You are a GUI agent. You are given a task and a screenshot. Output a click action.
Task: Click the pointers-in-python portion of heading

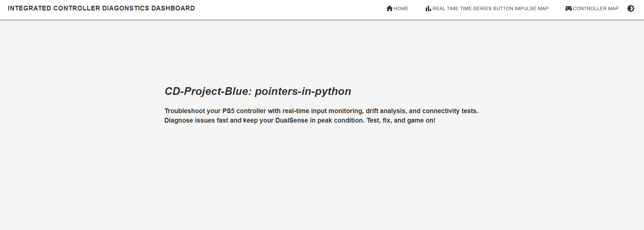(x=303, y=91)
